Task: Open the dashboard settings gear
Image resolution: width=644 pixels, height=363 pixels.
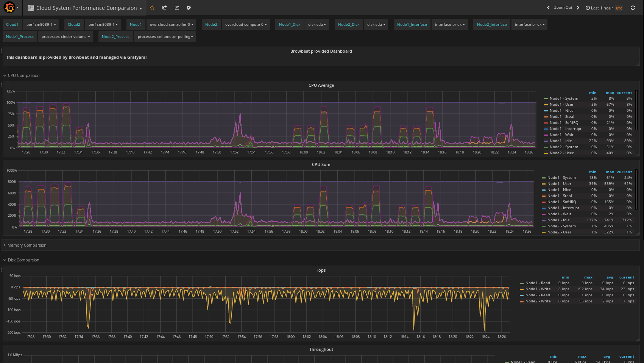Action: (x=189, y=8)
